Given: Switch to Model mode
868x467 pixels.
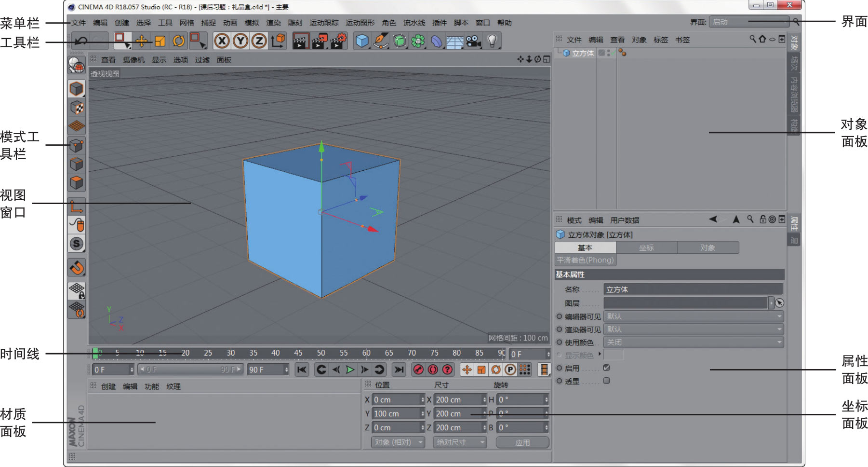Looking at the screenshot, I should pos(77,89).
